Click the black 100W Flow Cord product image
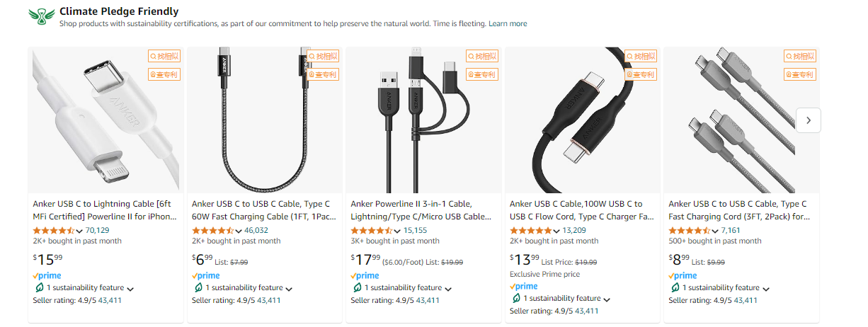Screen dimensions: 868x327 (583, 120)
